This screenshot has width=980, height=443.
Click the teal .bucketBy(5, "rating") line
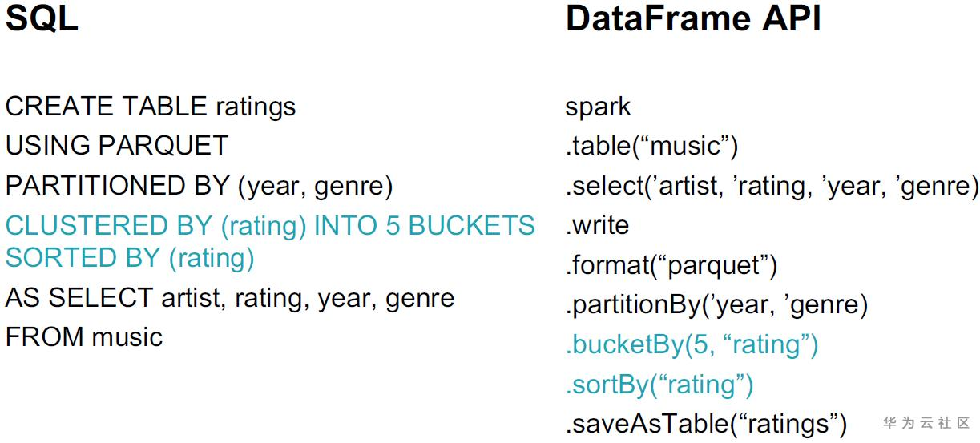(692, 344)
